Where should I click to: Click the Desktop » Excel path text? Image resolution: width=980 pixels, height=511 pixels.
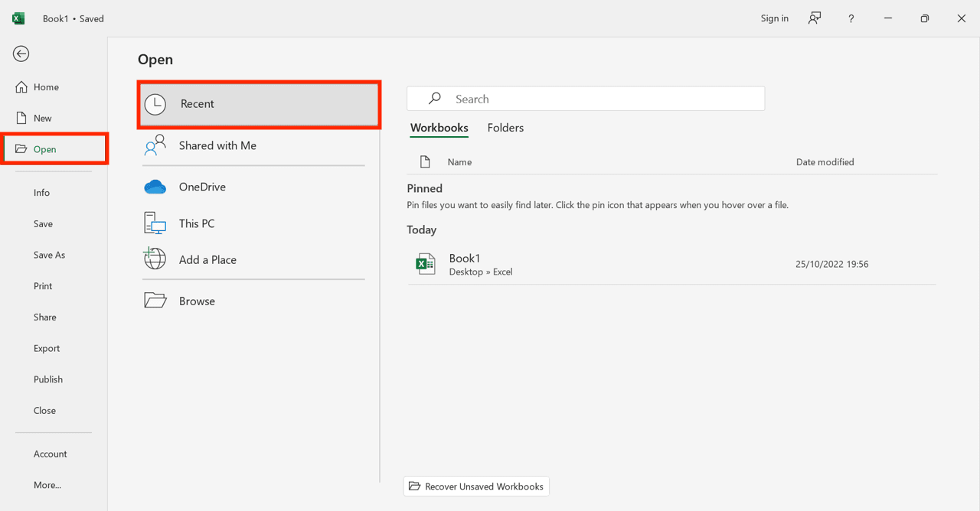pos(481,272)
